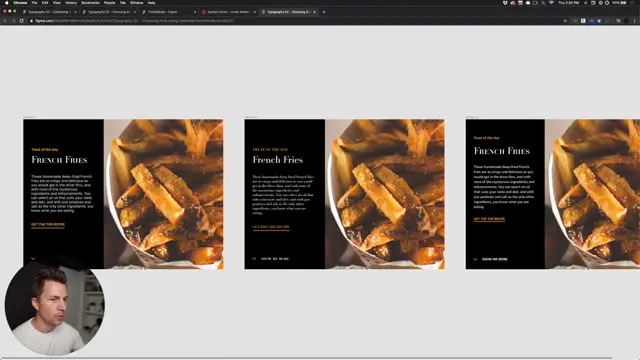Click GET THE RECIPE in the left frame
Viewport: 640px width, 360px height.
coord(48,224)
